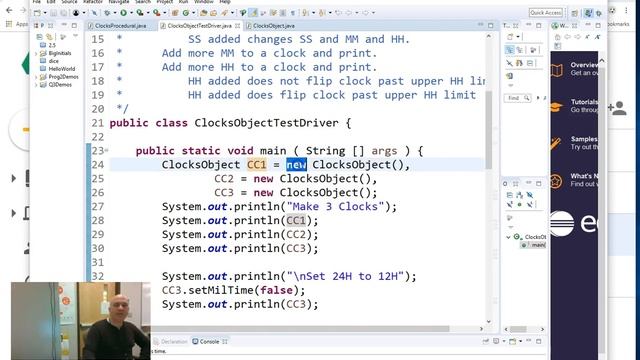Click the Save All icon
This screenshot has width=640, height=360.
click(x=64, y=13)
